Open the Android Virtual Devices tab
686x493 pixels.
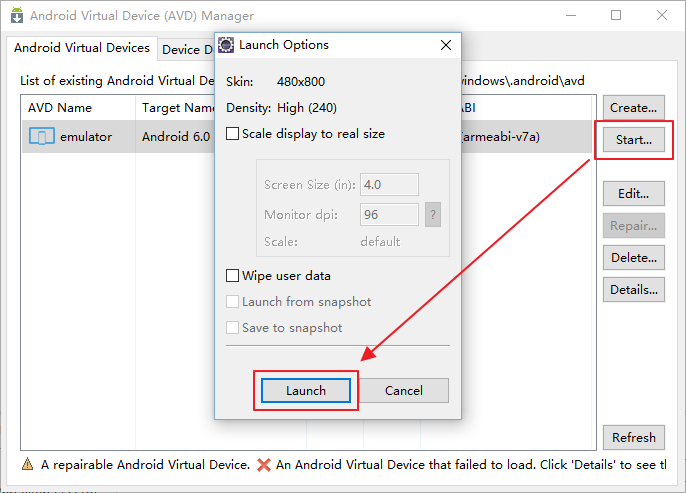(82, 48)
